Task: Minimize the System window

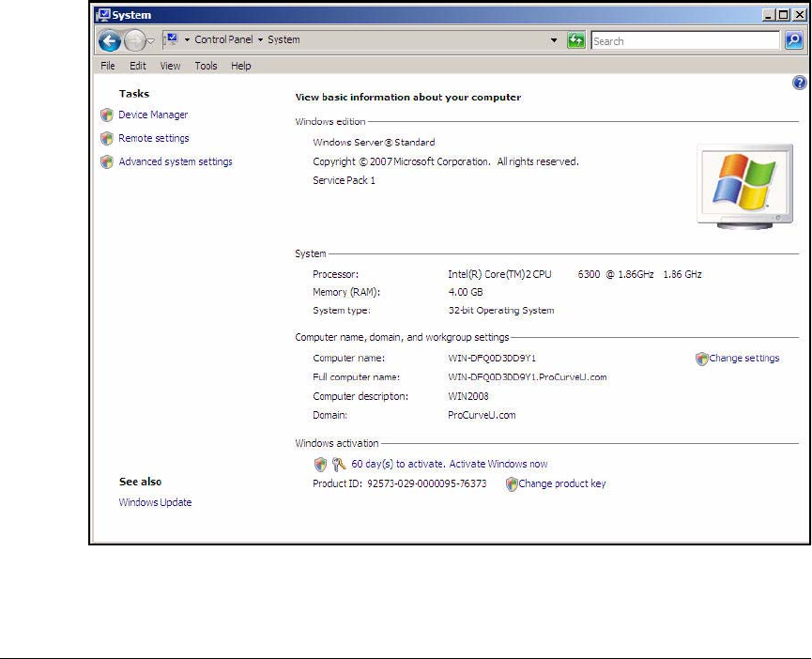Action: coord(768,15)
